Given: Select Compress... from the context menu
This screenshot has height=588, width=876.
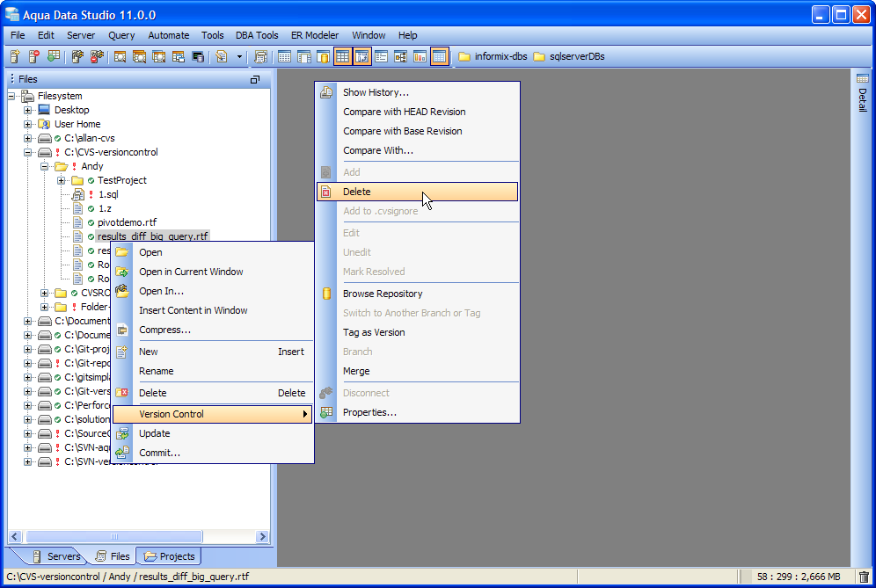Looking at the screenshot, I should pos(212,330).
